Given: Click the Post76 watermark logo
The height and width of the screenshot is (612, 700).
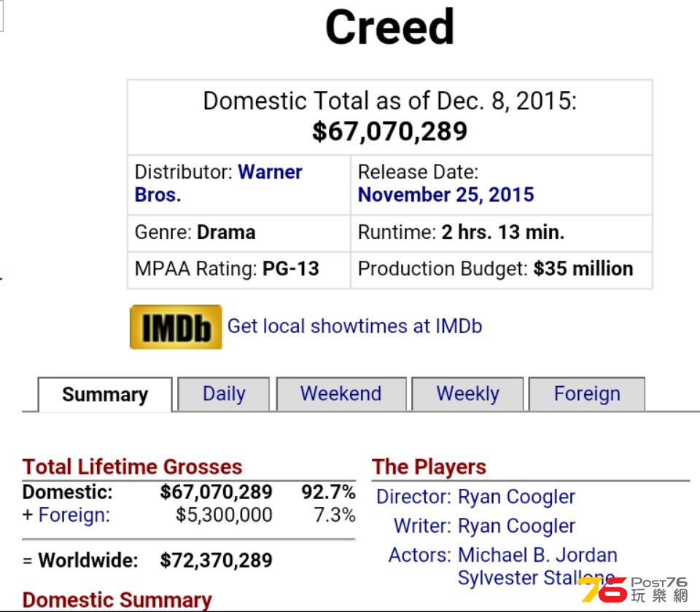Looking at the screenshot, I should 635,589.
